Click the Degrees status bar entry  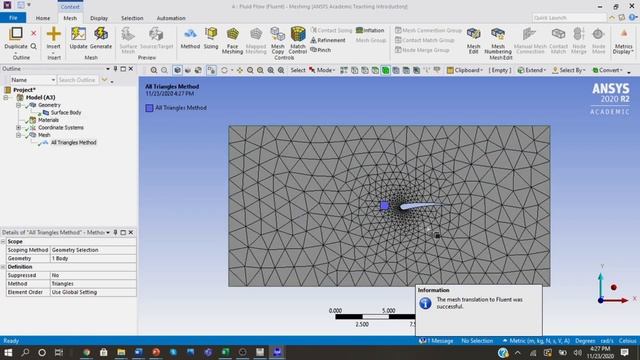585,341
